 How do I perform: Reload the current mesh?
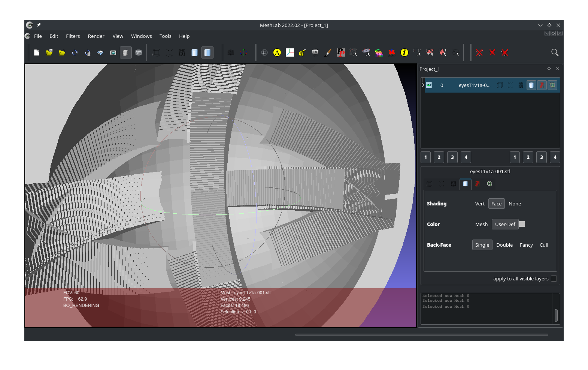(x=75, y=52)
